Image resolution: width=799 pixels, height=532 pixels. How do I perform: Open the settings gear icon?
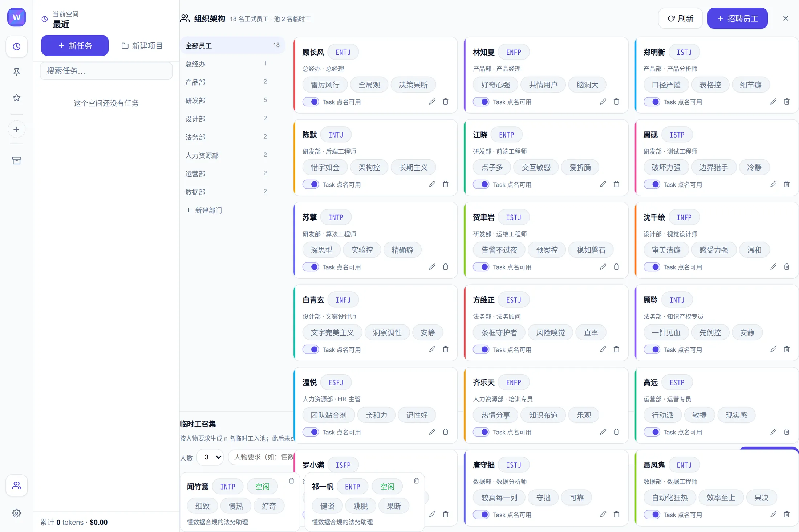(x=16, y=513)
